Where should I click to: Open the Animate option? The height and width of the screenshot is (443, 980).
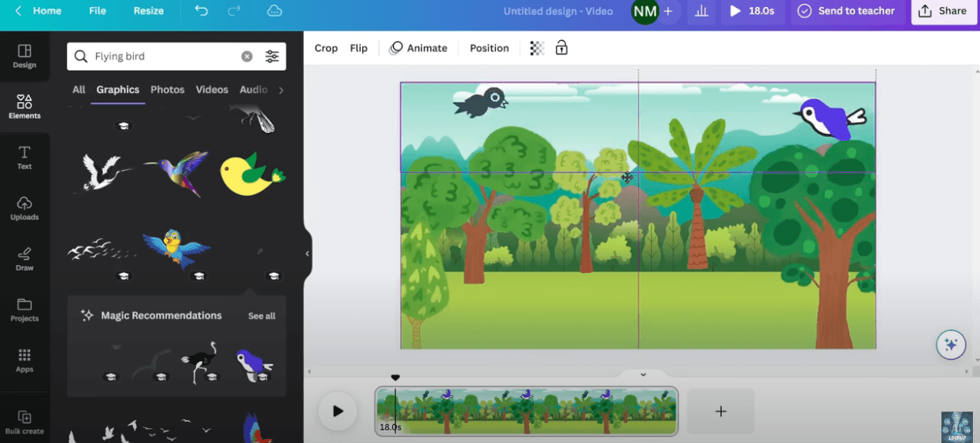(419, 48)
